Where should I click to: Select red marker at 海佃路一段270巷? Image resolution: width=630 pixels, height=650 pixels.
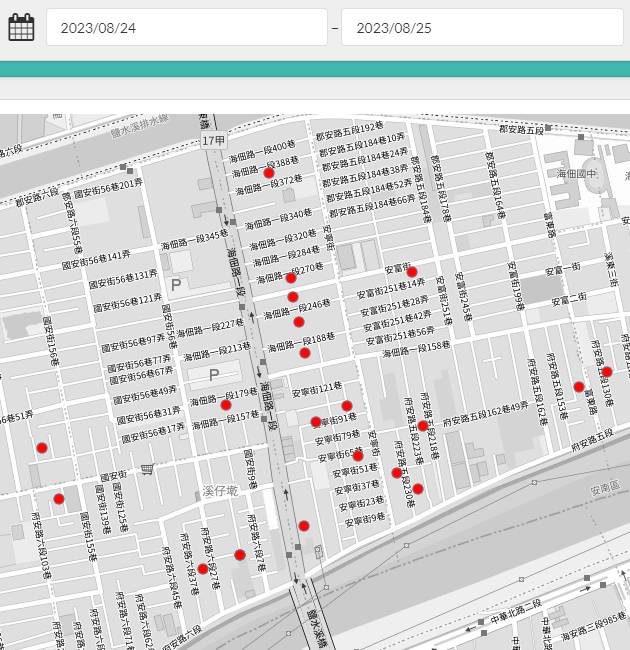tap(291, 278)
